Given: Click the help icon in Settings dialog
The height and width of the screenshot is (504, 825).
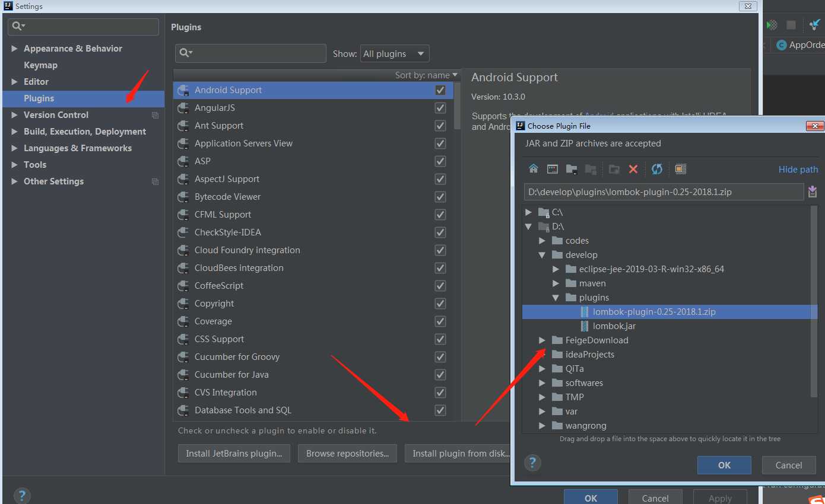Looking at the screenshot, I should [22, 496].
